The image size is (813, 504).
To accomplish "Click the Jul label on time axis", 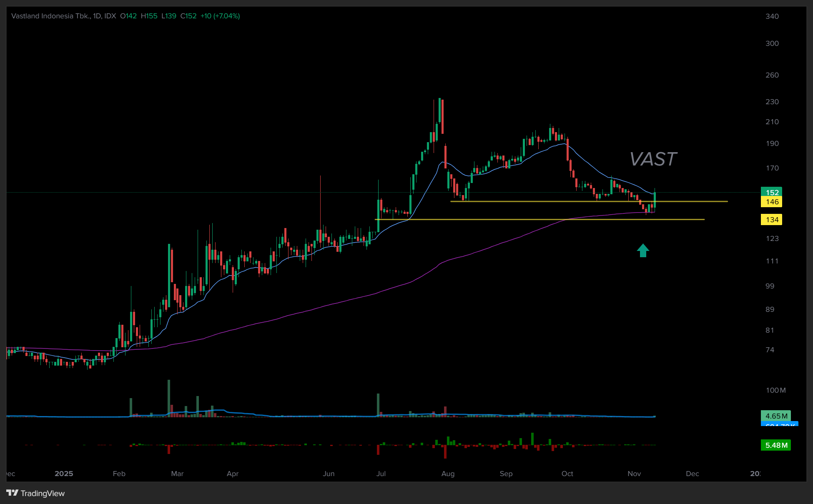I will (381, 474).
